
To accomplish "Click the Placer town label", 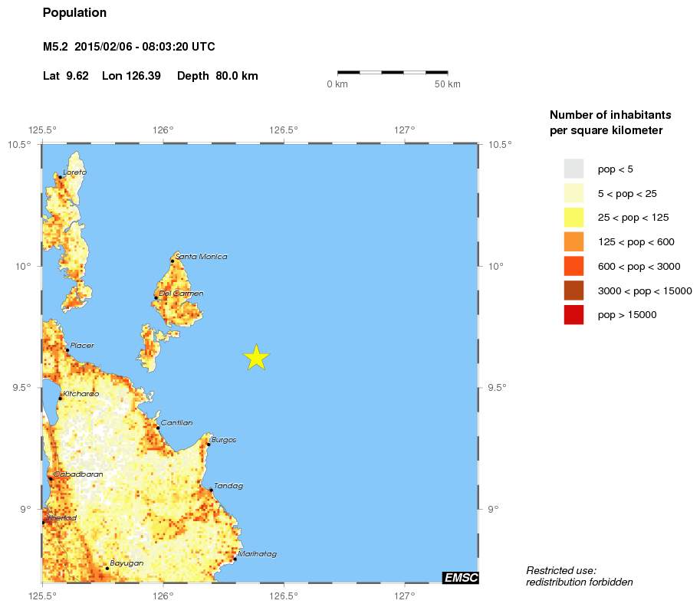I will [x=81, y=346].
